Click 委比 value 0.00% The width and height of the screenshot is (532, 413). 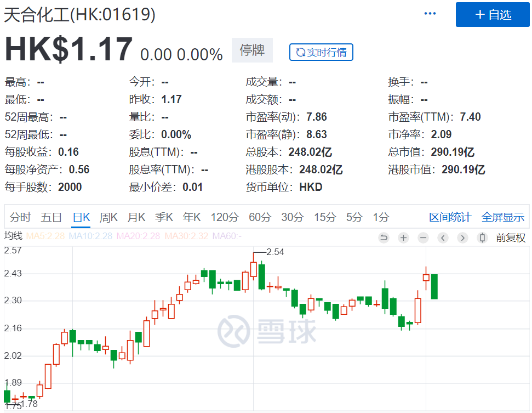176,134
